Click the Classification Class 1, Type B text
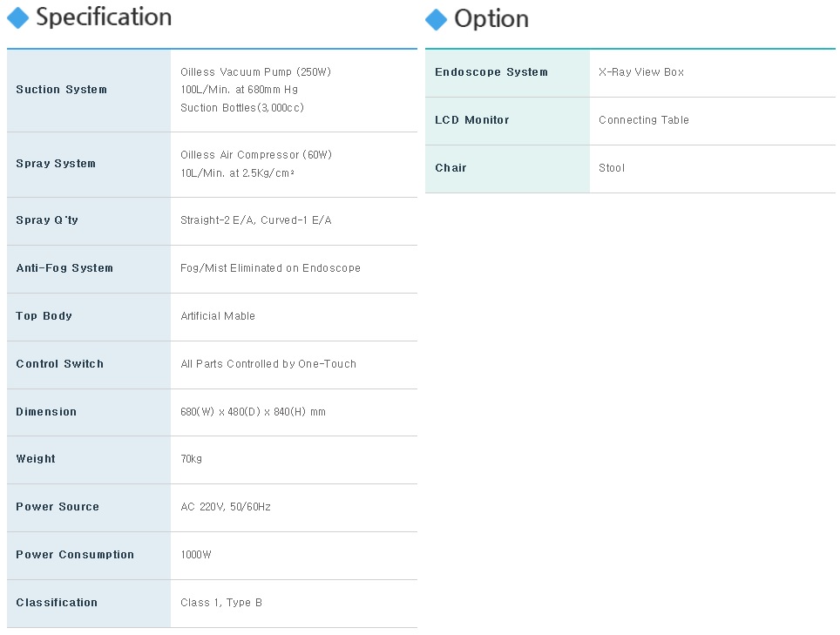The image size is (840, 635). pos(221,603)
